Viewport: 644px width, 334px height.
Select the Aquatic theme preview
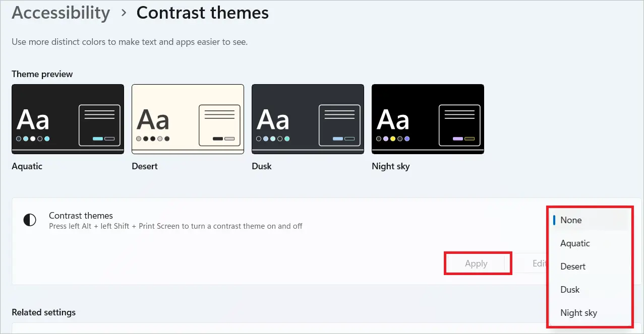[68, 119]
